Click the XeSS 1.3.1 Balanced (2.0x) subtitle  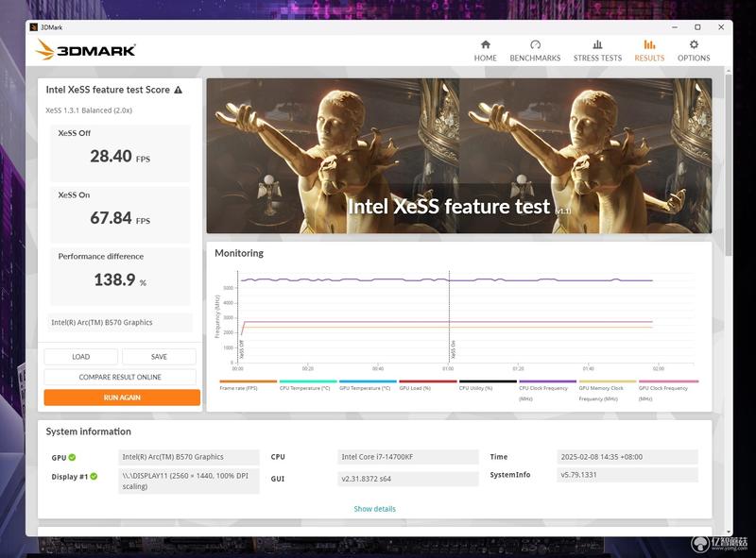89,110
